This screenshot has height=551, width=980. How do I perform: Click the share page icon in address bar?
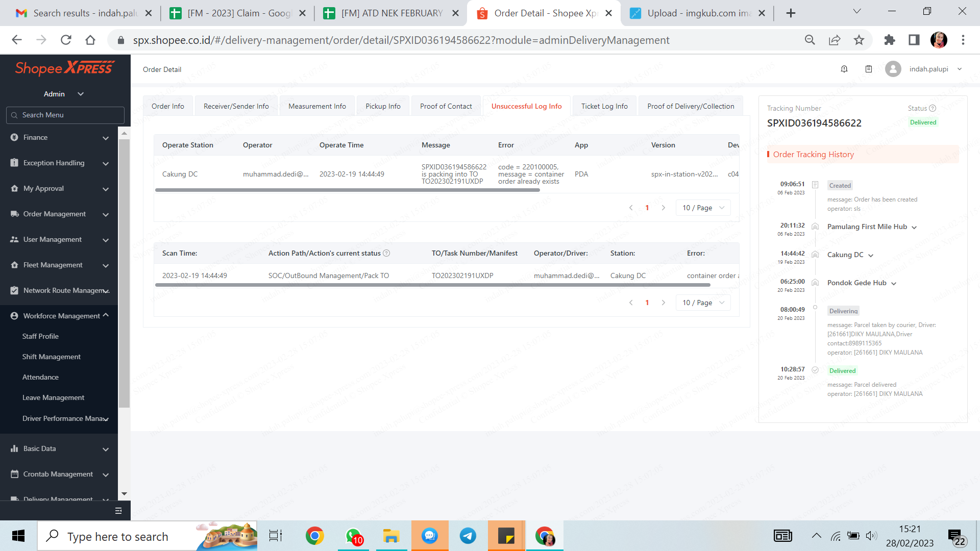point(835,40)
